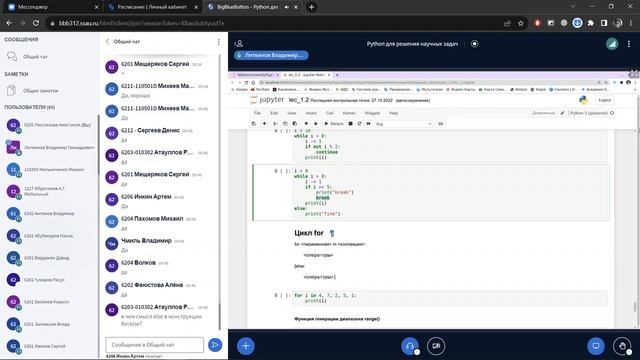Viewport: 640px width, 360px height.
Task: Select user 6201 Иванов Сергей
Action: click(x=50, y=346)
